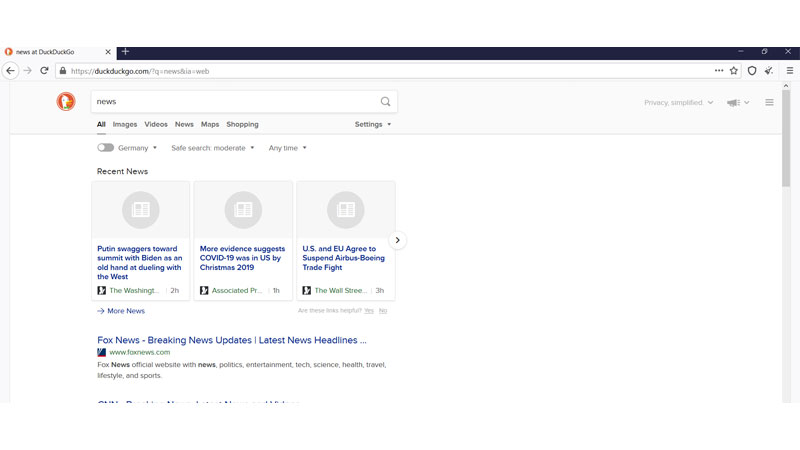Open the shield protection icon in toolbar
The image size is (800, 450).
tap(752, 71)
